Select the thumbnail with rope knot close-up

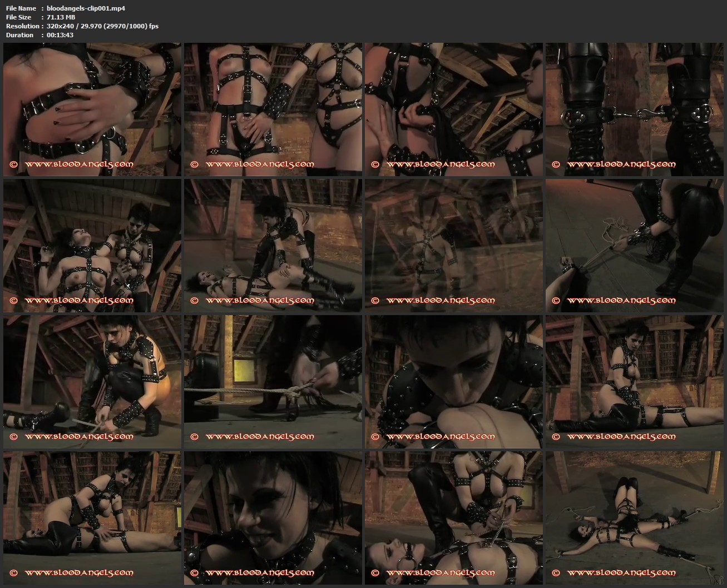click(x=273, y=381)
